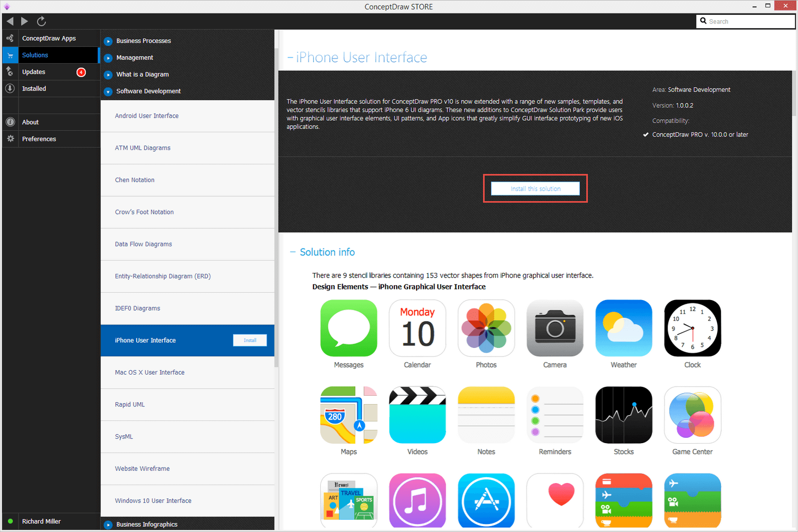Image resolution: width=798 pixels, height=532 pixels.
Task: Collapse the Solution info section
Action: [293, 252]
